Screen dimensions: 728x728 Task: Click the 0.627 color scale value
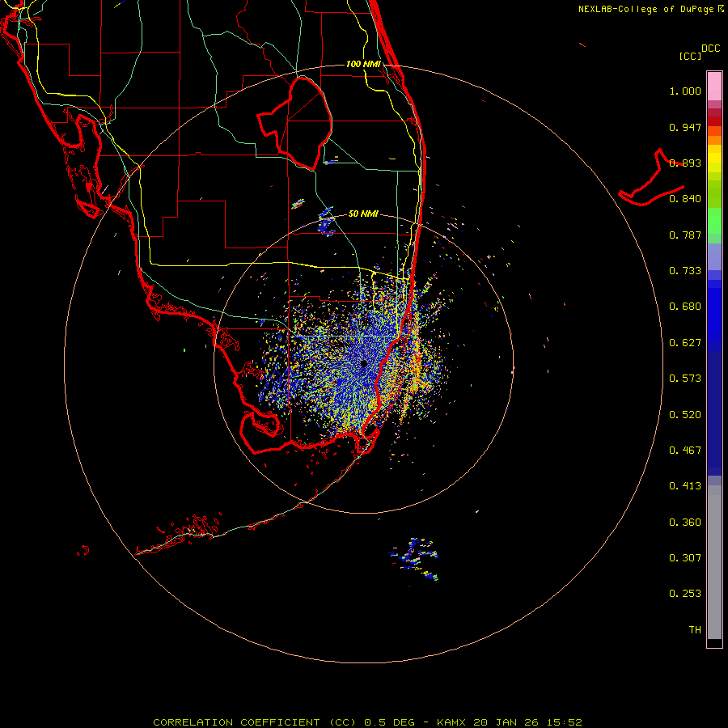[x=685, y=343]
